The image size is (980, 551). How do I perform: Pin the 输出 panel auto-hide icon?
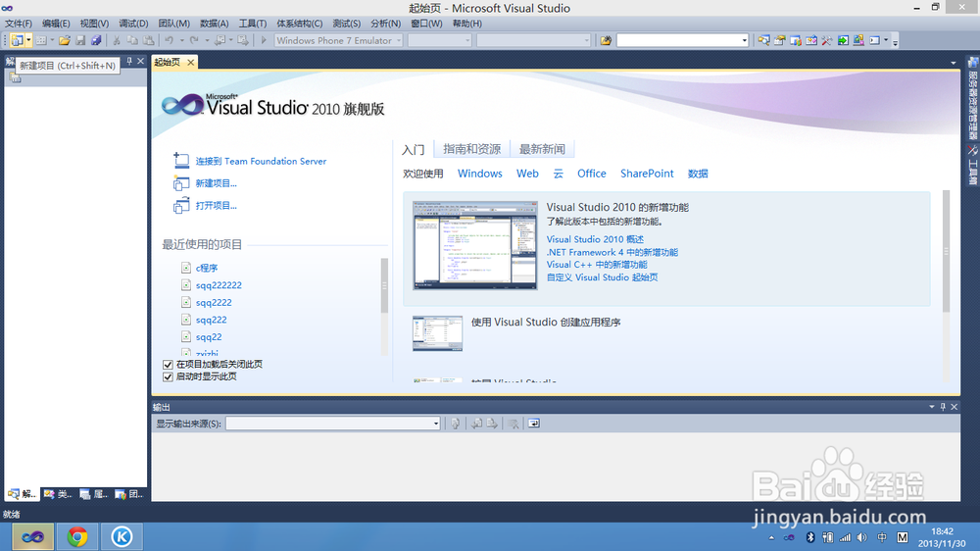pos(943,407)
